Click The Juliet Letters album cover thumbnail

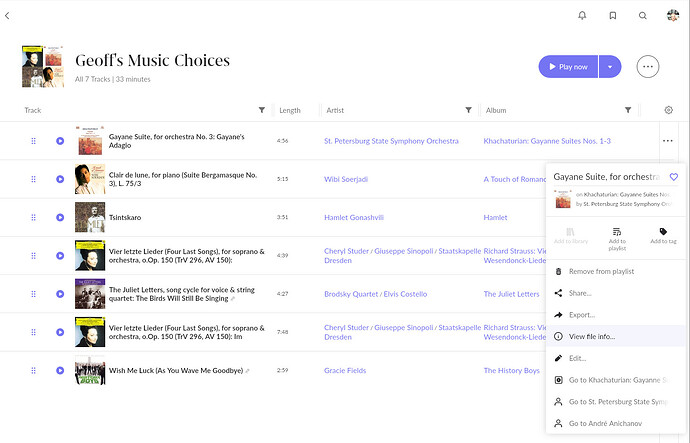(x=90, y=294)
